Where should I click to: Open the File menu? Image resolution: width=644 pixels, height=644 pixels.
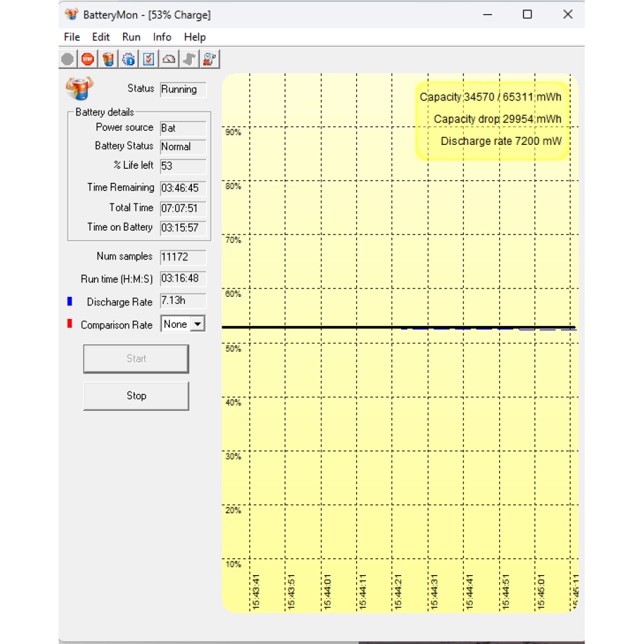click(x=72, y=37)
